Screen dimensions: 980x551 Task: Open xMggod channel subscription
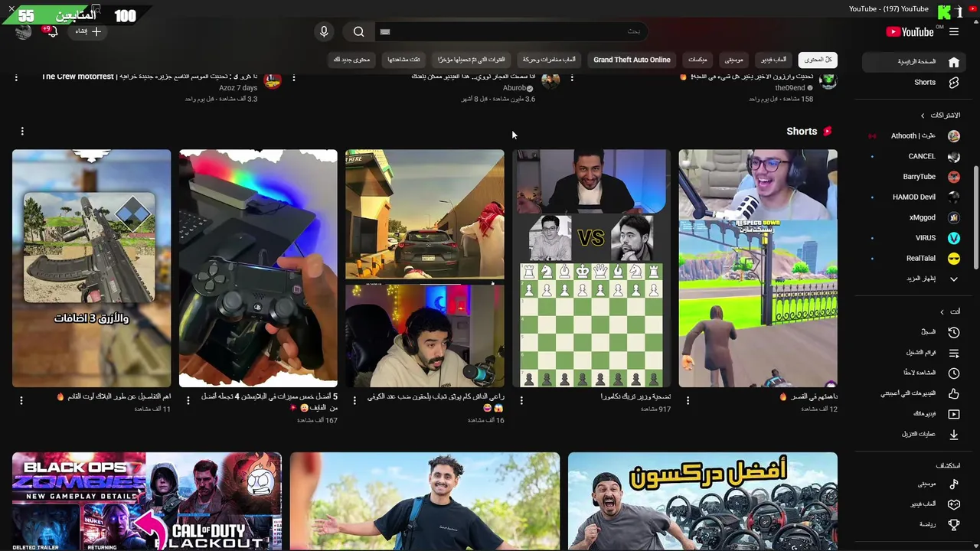point(915,217)
